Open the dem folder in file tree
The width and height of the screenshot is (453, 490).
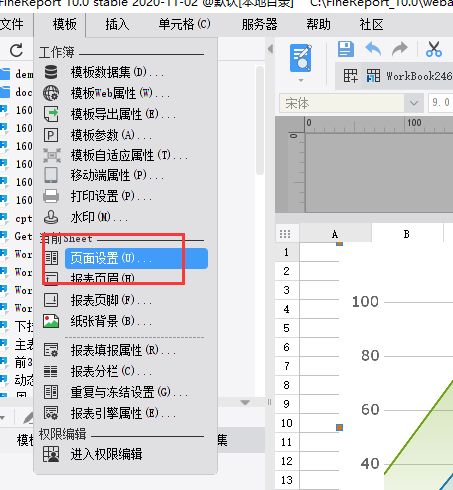(16, 74)
